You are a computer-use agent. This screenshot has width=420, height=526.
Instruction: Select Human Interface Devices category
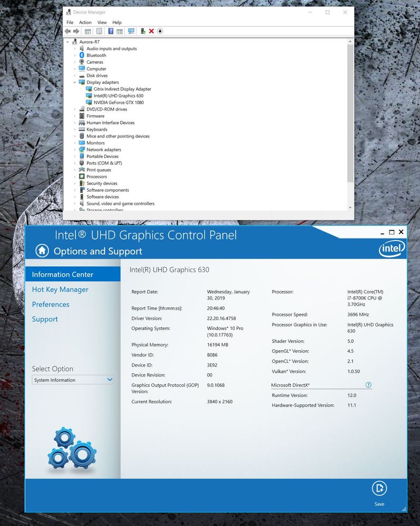(111, 123)
